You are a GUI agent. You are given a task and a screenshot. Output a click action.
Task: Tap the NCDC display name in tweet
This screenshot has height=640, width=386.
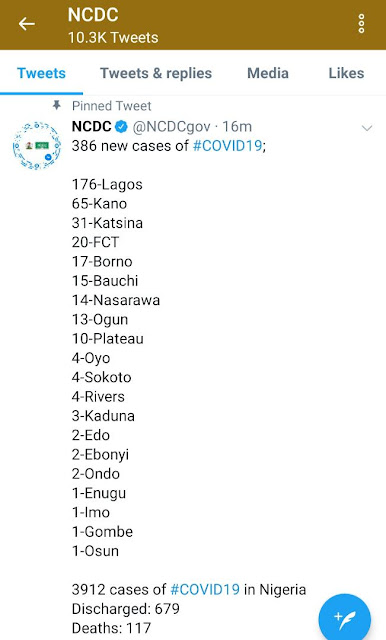(91, 127)
